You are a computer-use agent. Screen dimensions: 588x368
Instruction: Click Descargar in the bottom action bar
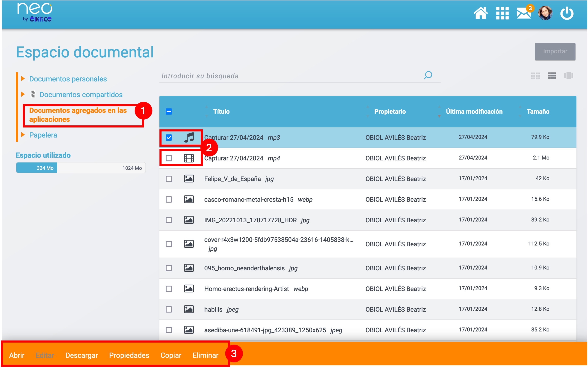coord(82,355)
